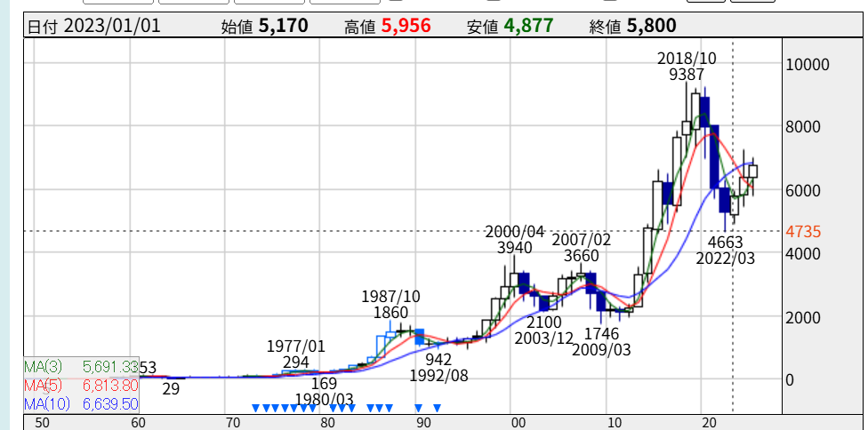868x430 pixels.
Task: Click the green low value 4,877
Action: (x=528, y=25)
